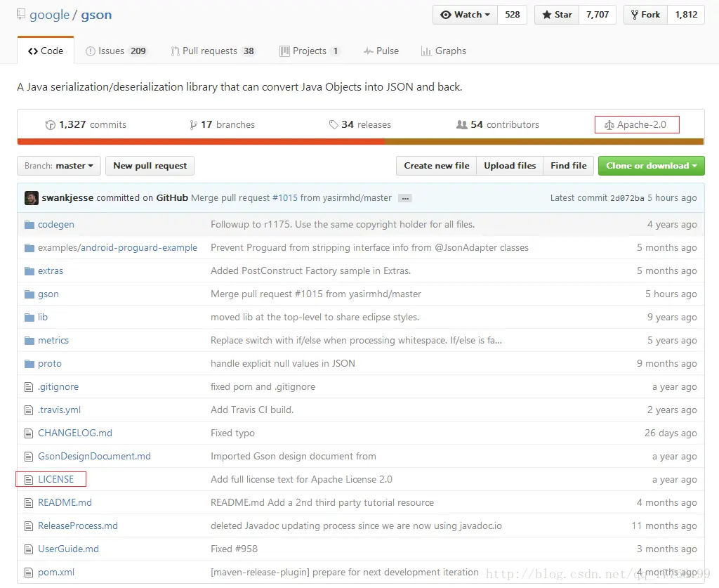Open the 34 releases link
The height and width of the screenshot is (588, 719).
pyautogui.click(x=360, y=125)
